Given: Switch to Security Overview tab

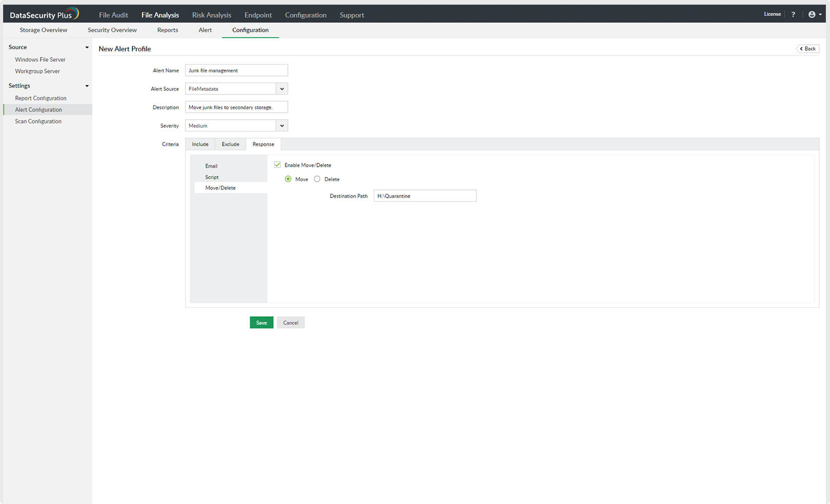Looking at the screenshot, I should coord(112,30).
